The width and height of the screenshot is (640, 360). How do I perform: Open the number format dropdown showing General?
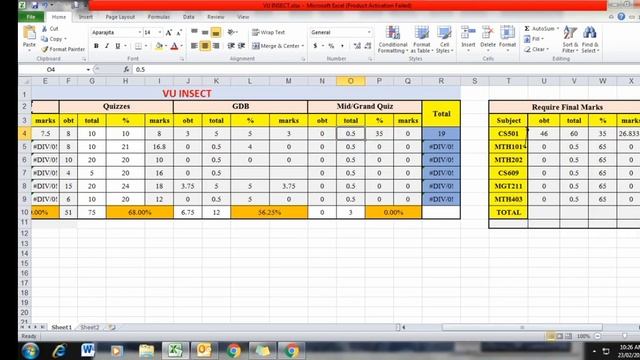pyautogui.click(x=369, y=32)
